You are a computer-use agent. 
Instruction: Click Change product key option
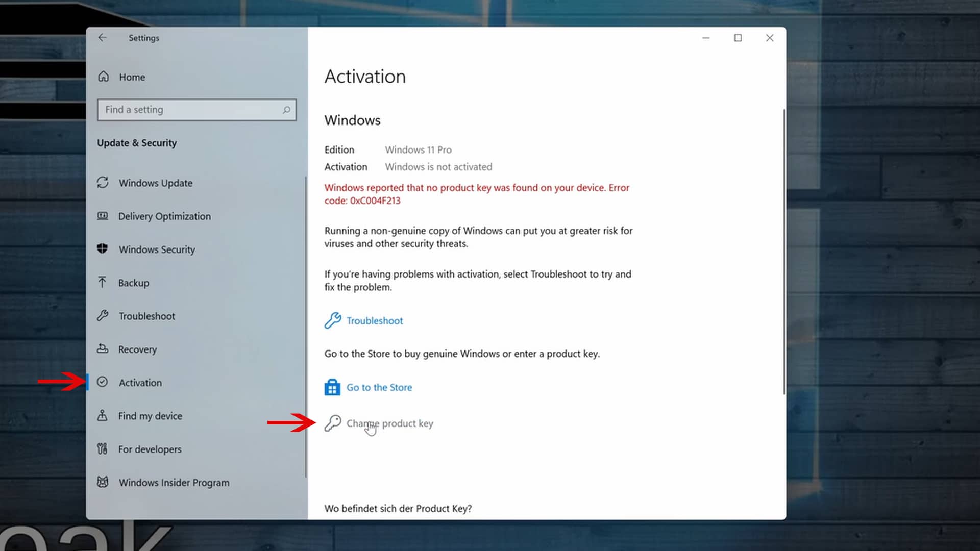(x=390, y=423)
